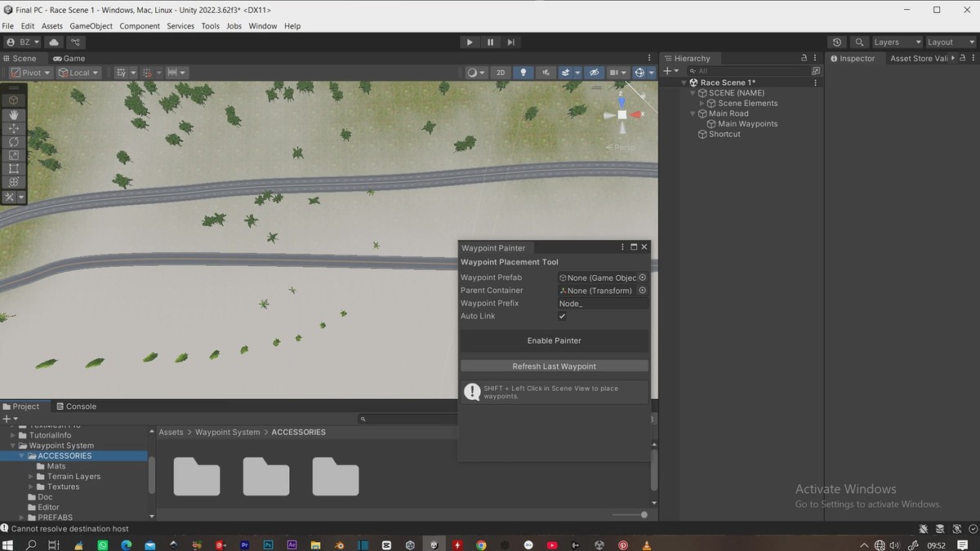Open the Pivot handle position dropdown
The width and height of the screenshot is (980, 551).
pos(31,73)
